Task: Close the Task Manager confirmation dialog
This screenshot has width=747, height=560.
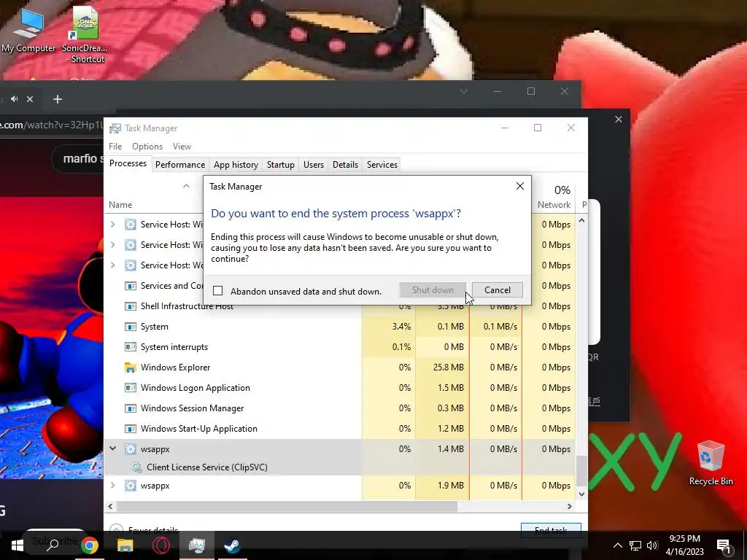Action: pos(519,186)
